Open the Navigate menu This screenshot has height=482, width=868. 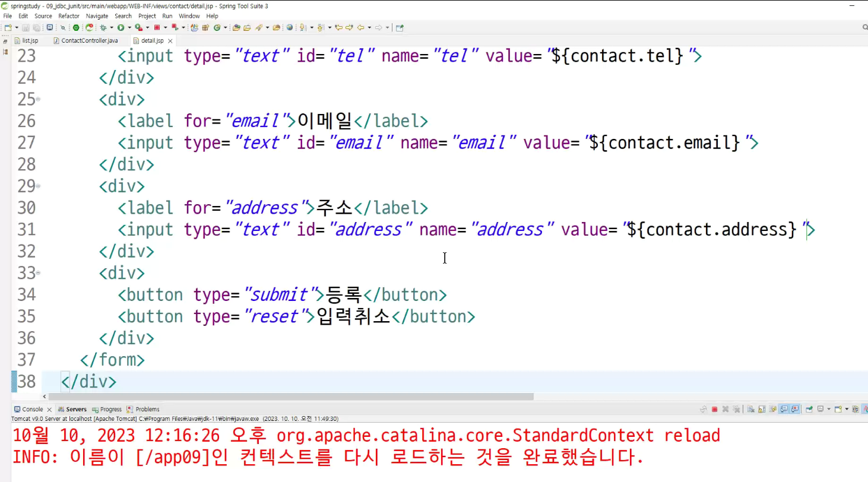tap(97, 16)
